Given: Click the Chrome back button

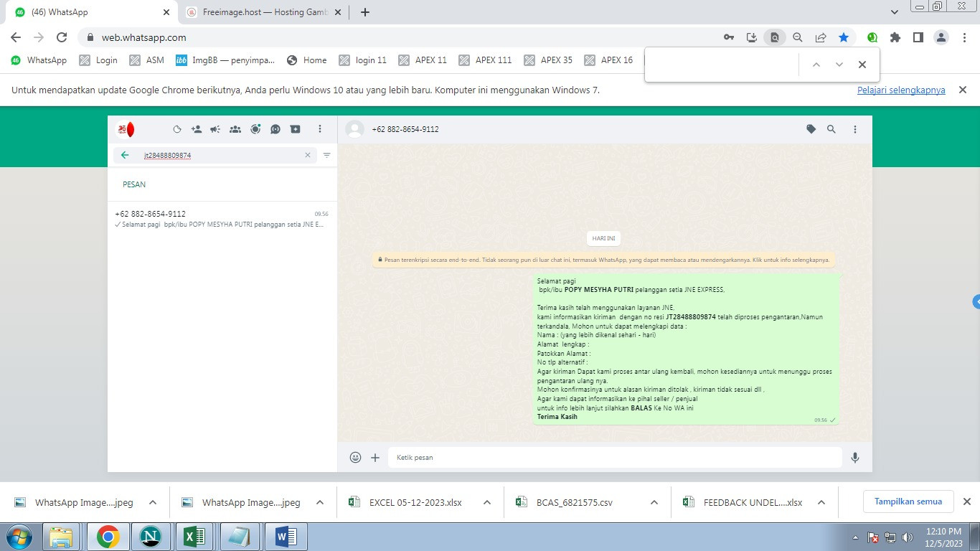Looking at the screenshot, I should tap(16, 37).
